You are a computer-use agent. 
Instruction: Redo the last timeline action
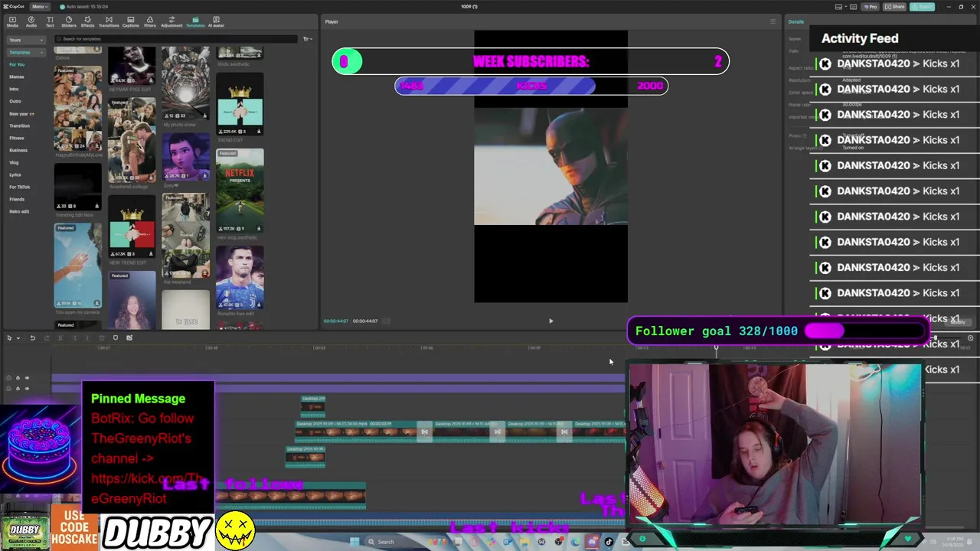point(47,337)
